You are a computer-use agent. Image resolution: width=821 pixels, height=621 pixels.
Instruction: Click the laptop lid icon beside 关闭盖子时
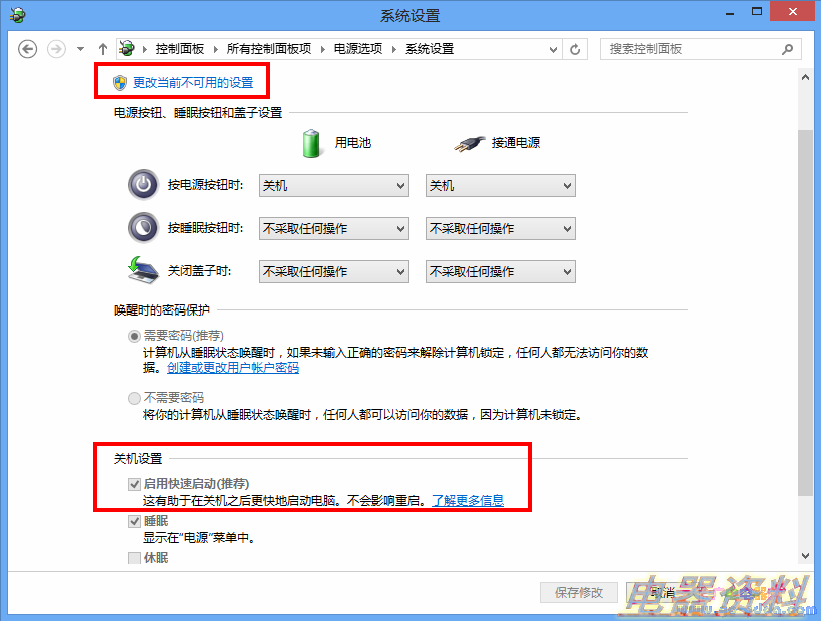coord(143,270)
